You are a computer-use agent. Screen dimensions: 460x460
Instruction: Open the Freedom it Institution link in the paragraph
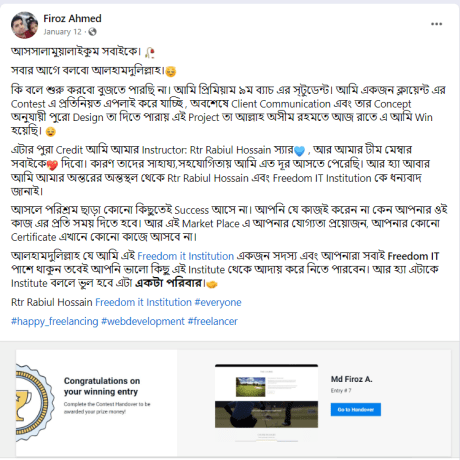(x=186, y=256)
